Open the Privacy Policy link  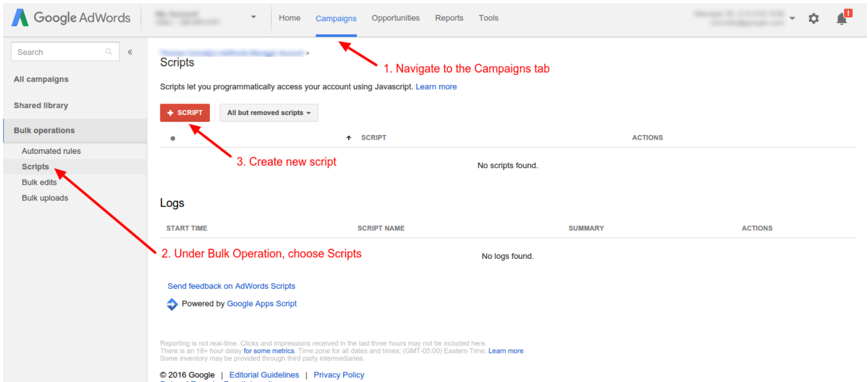coord(339,375)
